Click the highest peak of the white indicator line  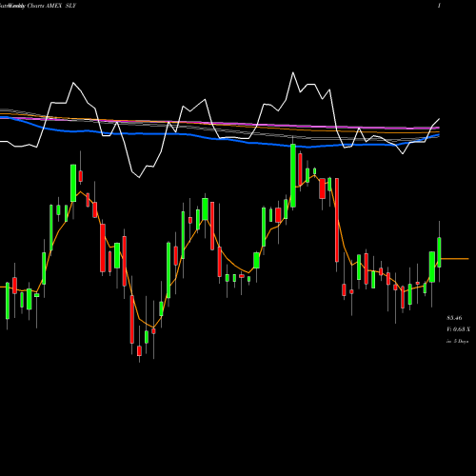click(292, 72)
